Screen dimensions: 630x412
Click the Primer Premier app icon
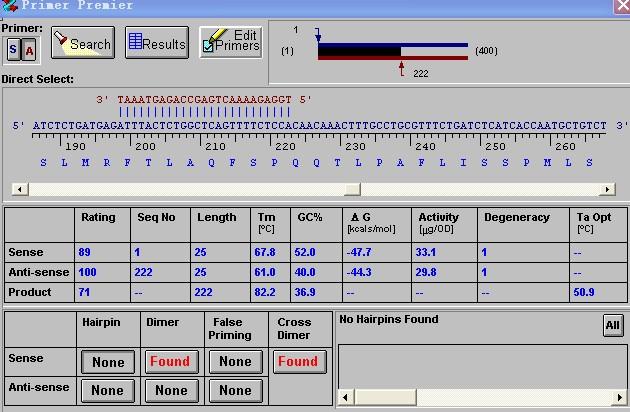coord(9,5)
